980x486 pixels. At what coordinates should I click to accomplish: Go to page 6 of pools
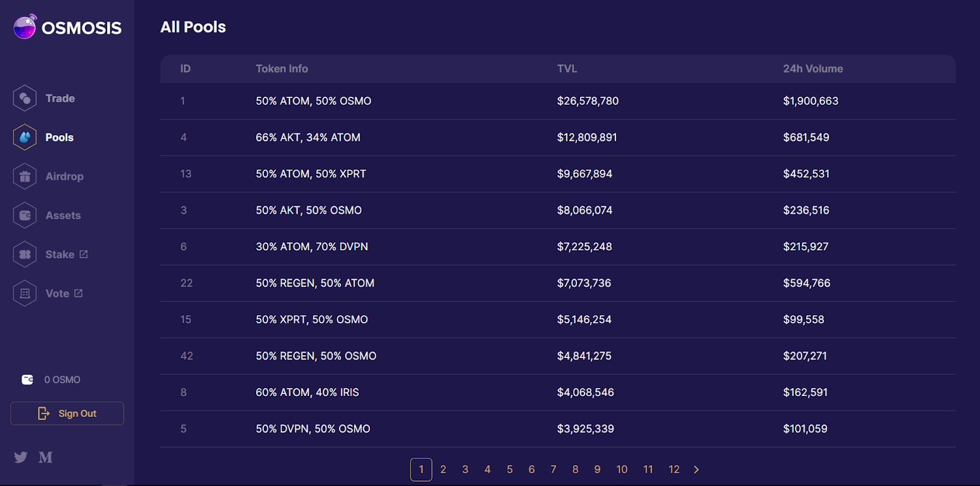point(532,470)
